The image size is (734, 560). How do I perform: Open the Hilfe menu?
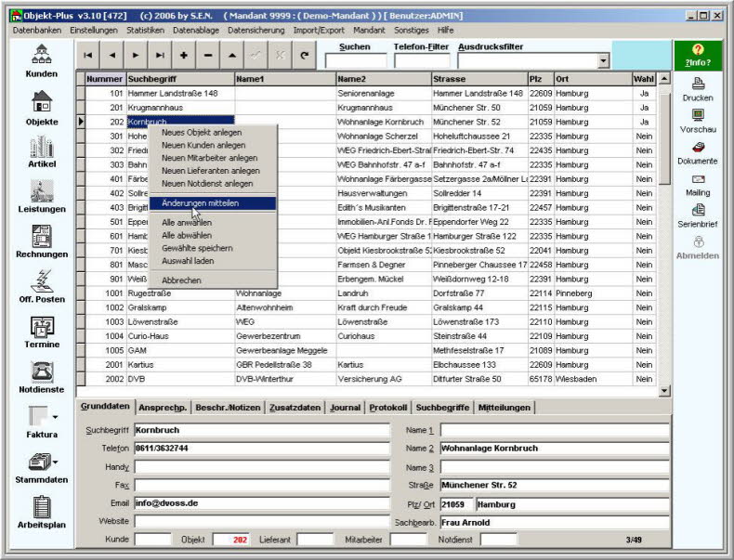[446, 30]
